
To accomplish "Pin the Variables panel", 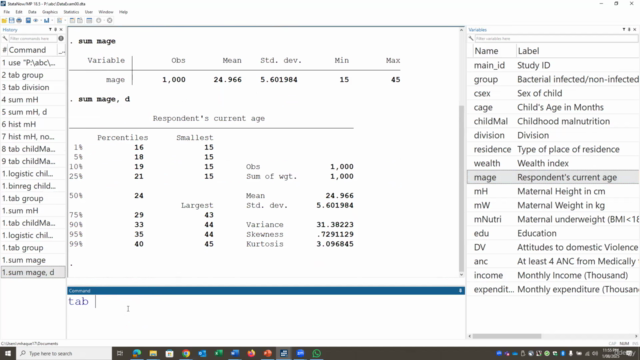I will pos(629,29).
